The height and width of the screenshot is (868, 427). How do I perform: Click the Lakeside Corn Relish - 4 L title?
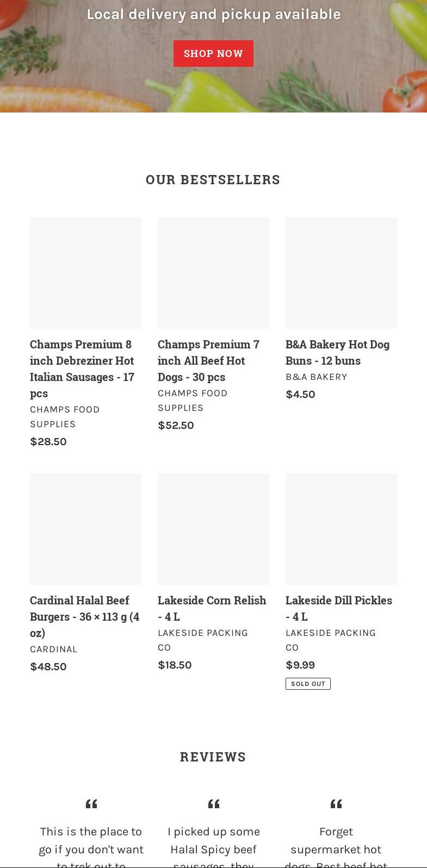click(212, 608)
